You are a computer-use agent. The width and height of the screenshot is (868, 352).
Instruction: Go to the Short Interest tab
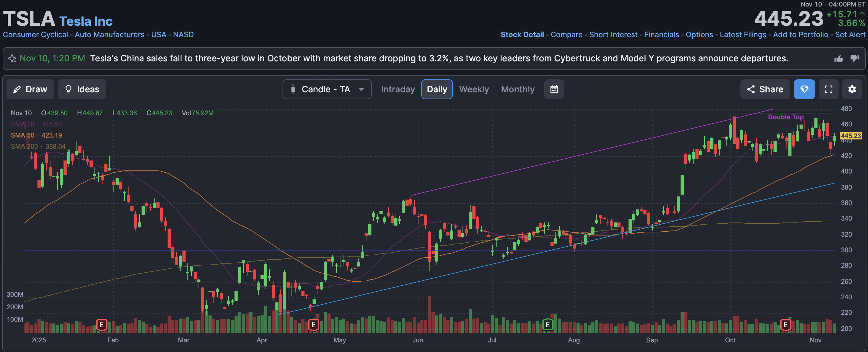pos(613,34)
